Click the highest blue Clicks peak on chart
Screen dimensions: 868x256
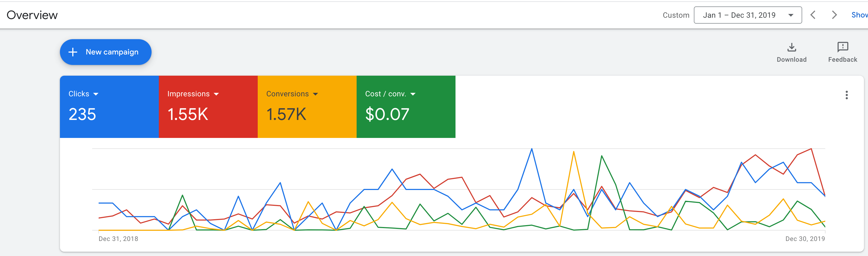tap(532, 149)
